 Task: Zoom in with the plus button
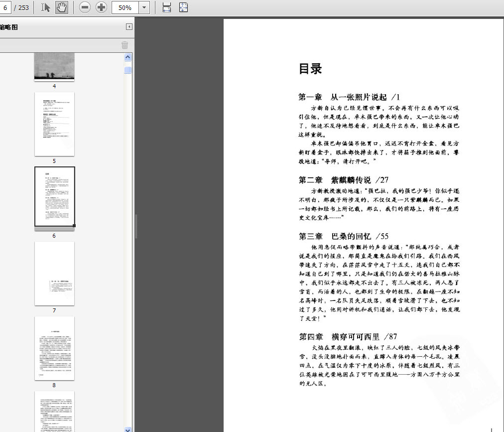tap(101, 7)
